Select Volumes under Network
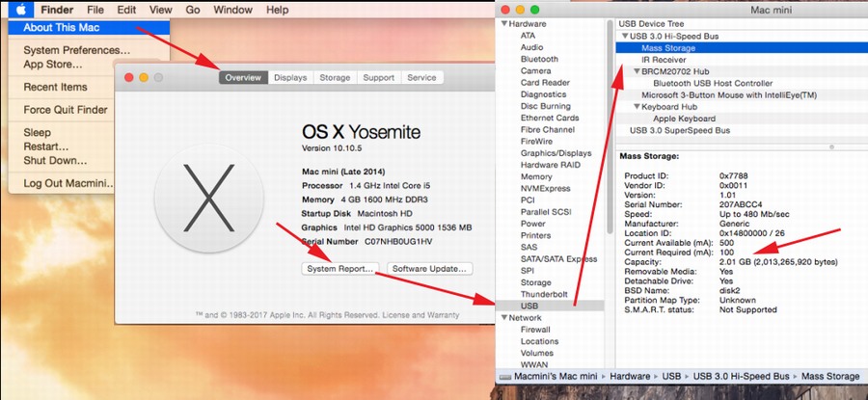 pos(537,353)
